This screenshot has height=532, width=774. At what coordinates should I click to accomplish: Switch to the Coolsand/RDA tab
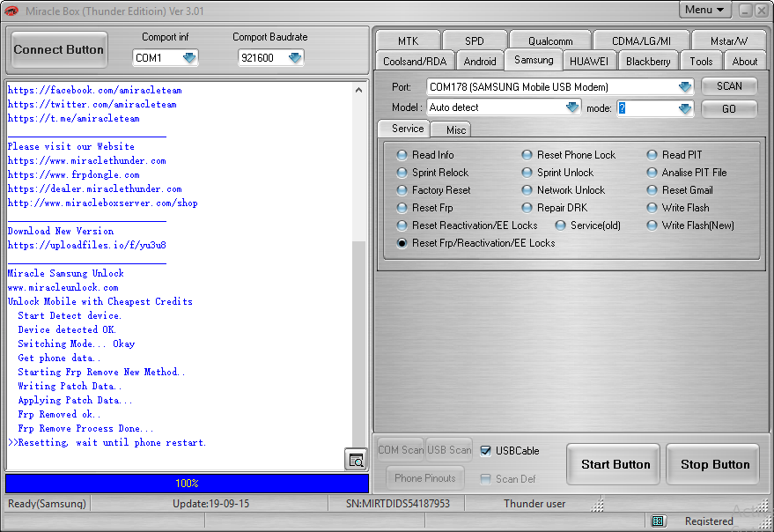415,62
